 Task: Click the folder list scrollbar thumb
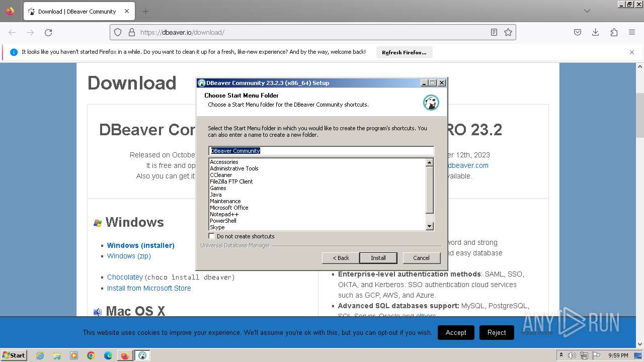(x=429, y=190)
